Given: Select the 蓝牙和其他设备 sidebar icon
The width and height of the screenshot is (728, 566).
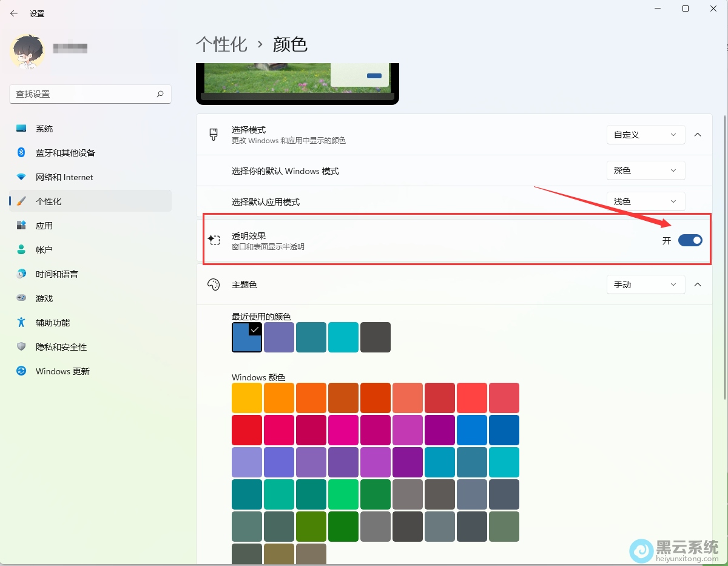Looking at the screenshot, I should (x=21, y=152).
